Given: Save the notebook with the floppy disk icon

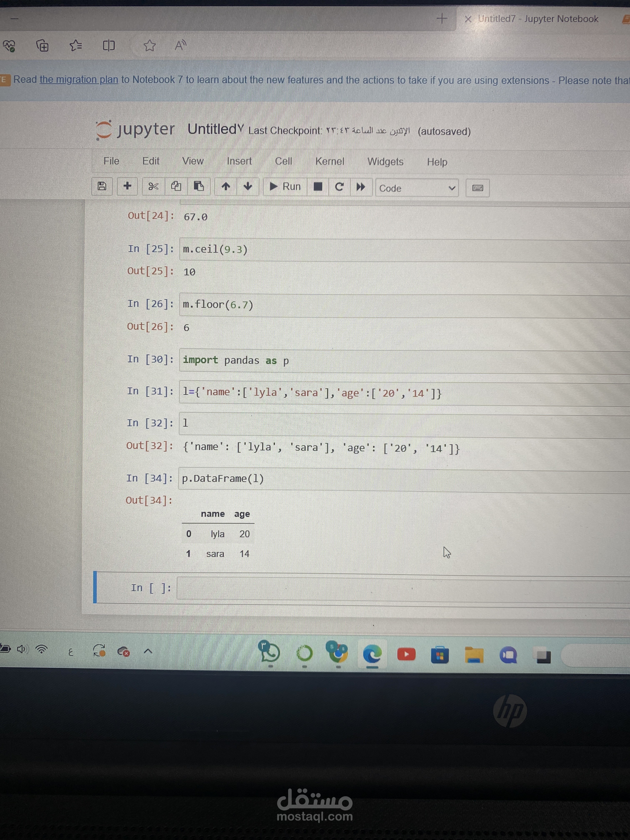Looking at the screenshot, I should (x=102, y=186).
